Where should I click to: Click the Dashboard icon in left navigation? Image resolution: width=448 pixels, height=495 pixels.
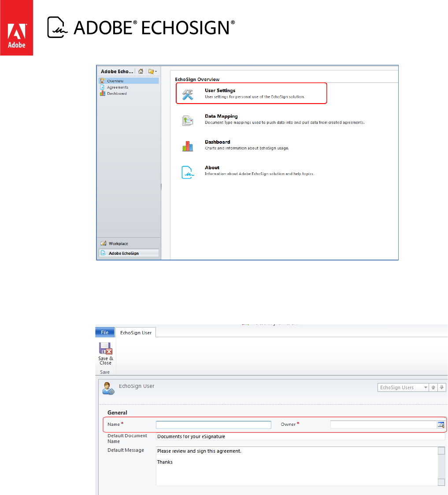[102, 93]
